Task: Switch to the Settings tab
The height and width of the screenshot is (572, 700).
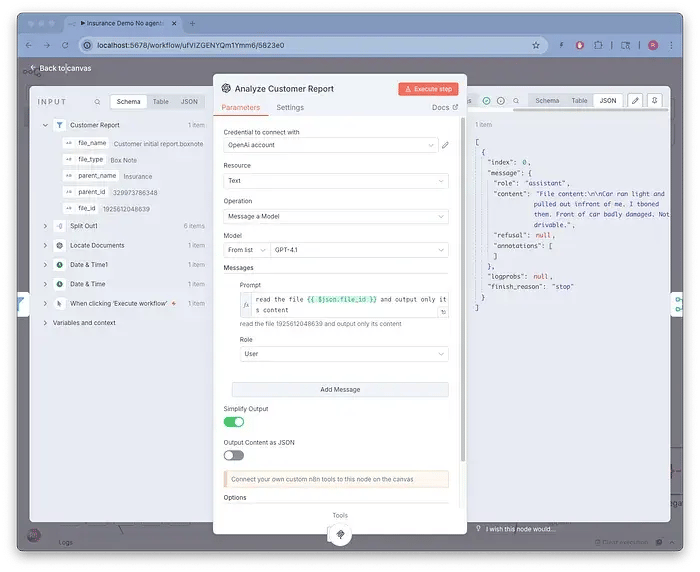Action: pyautogui.click(x=290, y=108)
